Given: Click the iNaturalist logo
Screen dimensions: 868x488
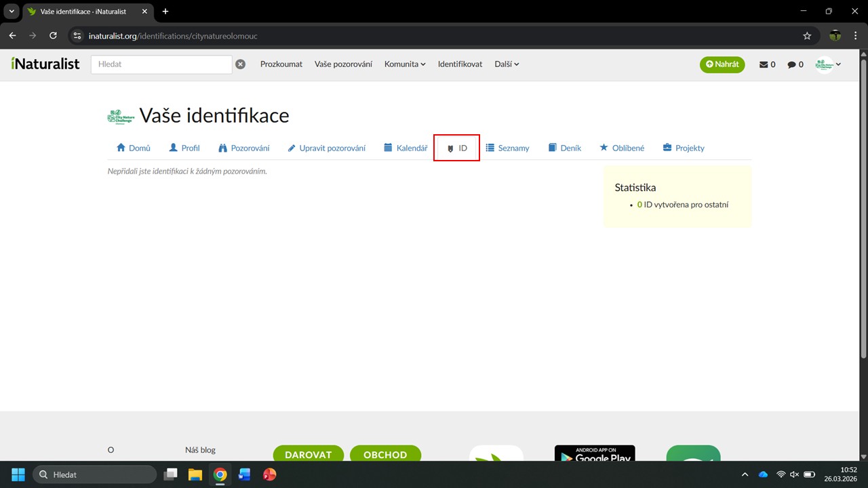Looking at the screenshot, I should [45, 64].
